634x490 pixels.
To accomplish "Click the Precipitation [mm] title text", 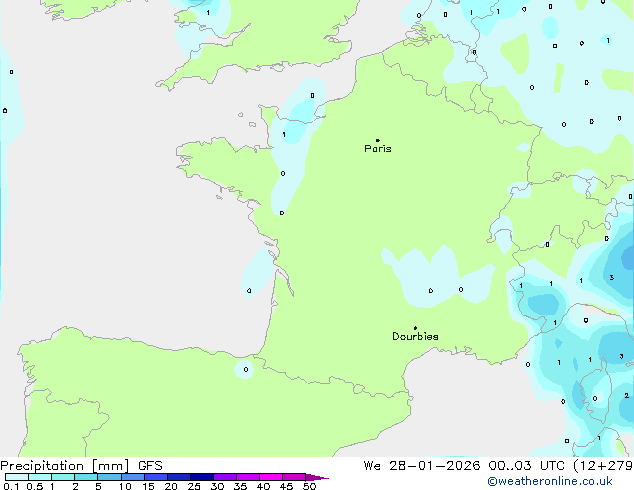I will tap(65, 466).
